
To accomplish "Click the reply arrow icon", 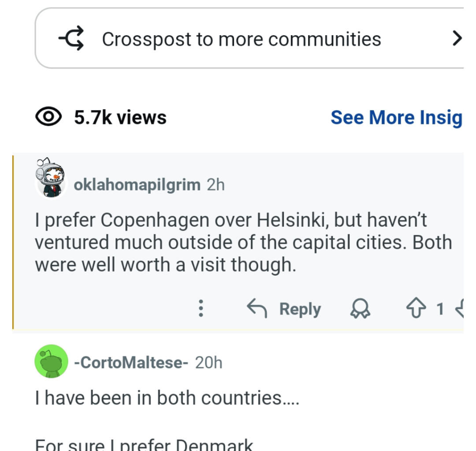I will pyautogui.click(x=257, y=308).
